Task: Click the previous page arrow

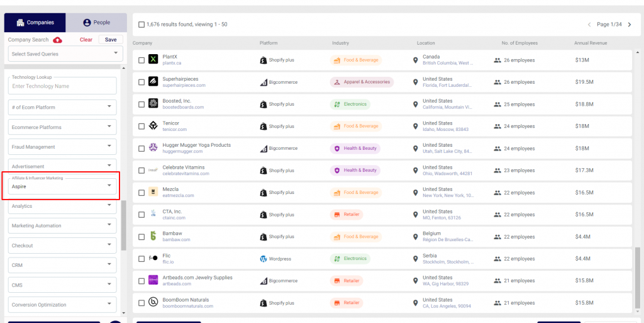Action: (x=589, y=25)
